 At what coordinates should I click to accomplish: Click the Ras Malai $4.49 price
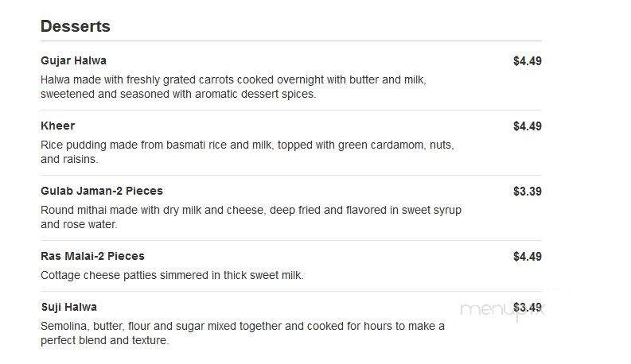point(528,257)
